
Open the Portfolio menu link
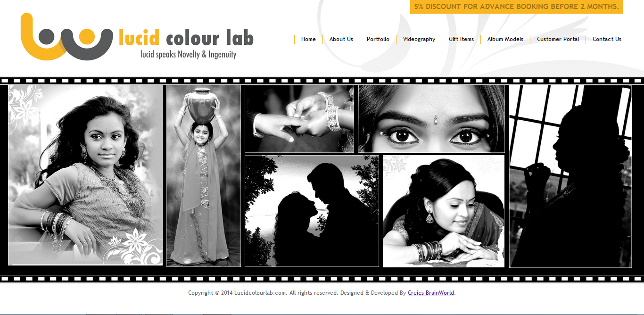click(x=378, y=39)
